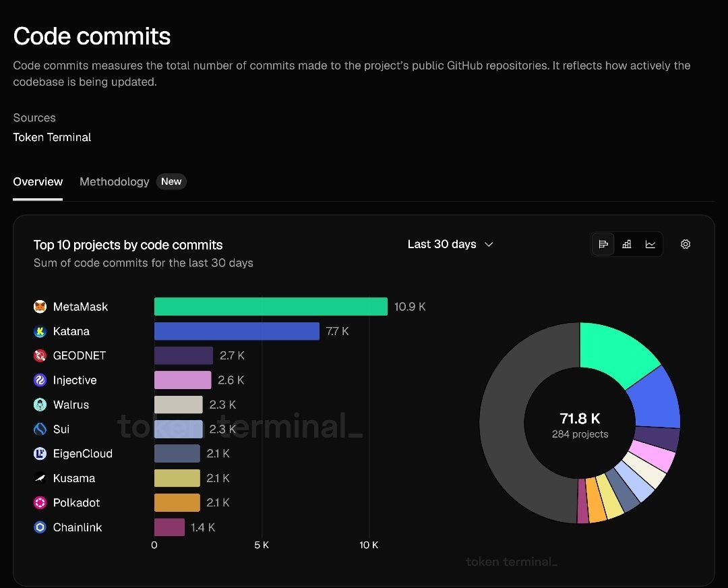The image size is (728, 588).
Task: Click the Code commits page heading
Action: tap(92, 36)
